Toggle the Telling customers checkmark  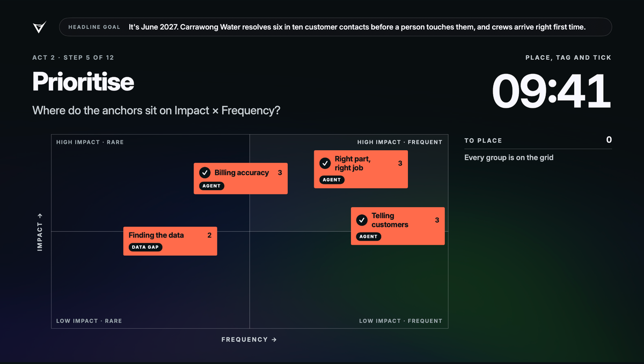point(362,220)
